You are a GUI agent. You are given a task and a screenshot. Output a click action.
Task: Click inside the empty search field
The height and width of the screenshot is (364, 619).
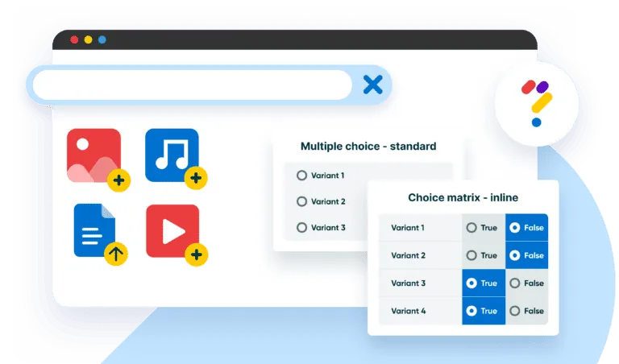pos(193,85)
